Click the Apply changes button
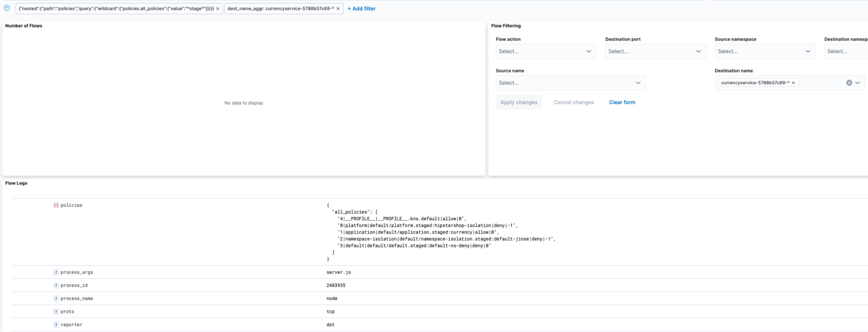The width and height of the screenshot is (868, 332). (x=519, y=102)
